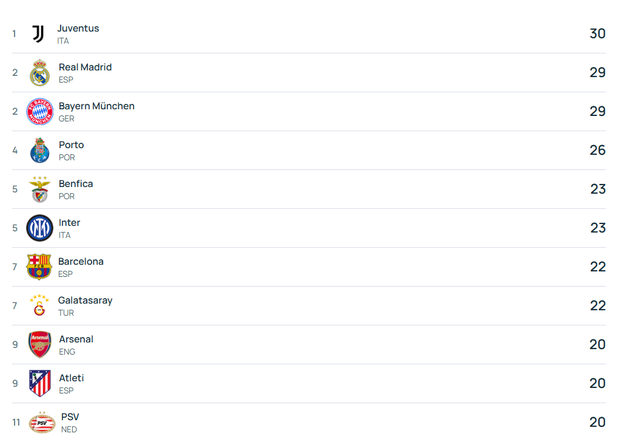Open the Galatasaray team name link
The height and width of the screenshot is (439, 620).
(85, 300)
